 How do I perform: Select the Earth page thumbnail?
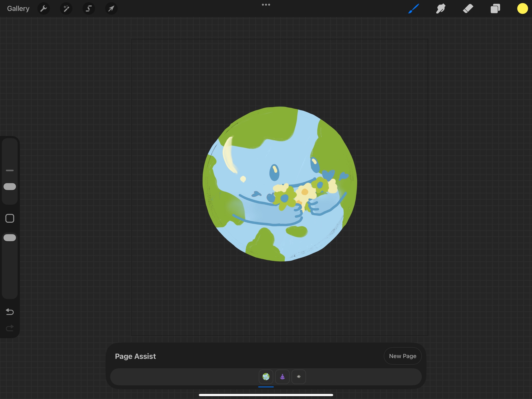coord(266,377)
